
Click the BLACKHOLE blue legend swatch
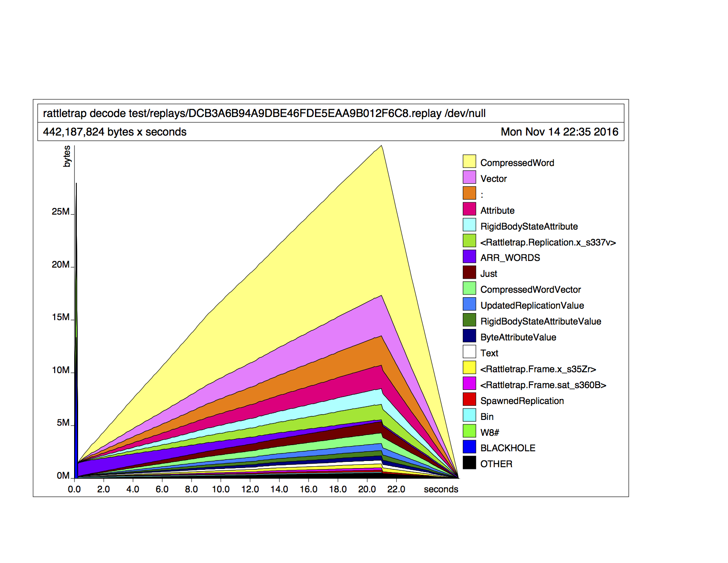pyautogui.click(x=469, y=447)
